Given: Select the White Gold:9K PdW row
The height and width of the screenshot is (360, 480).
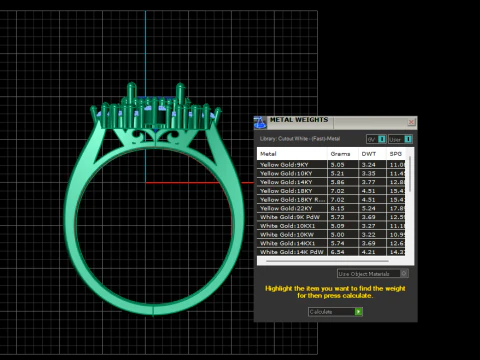Looking at the screenshot, I should coord(331,217).
